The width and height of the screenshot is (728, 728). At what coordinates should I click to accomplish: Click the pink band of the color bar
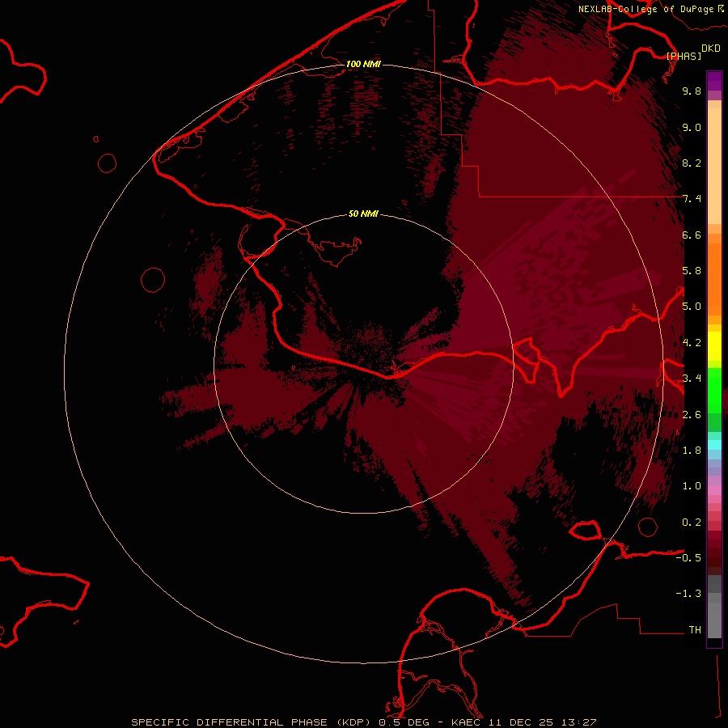click(x=714, y=490)
